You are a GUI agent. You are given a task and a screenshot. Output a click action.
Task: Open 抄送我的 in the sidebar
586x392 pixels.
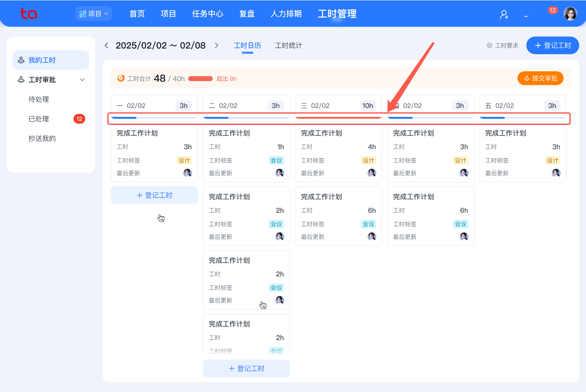[x=42, y=138]
